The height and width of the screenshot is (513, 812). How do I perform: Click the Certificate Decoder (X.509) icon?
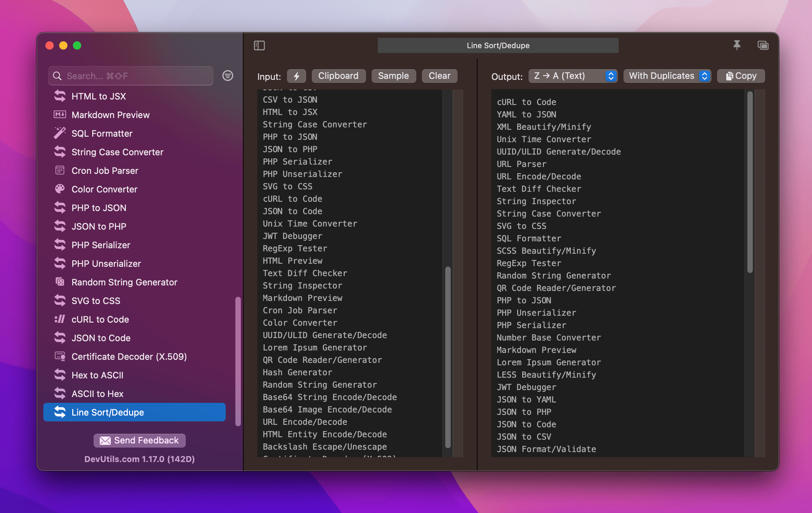click(60, 356)
